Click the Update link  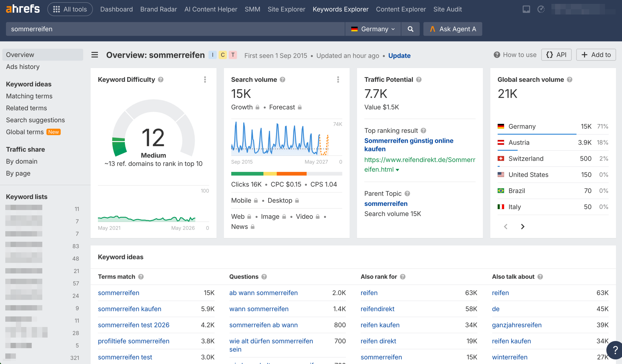click(x=399, y=56)
